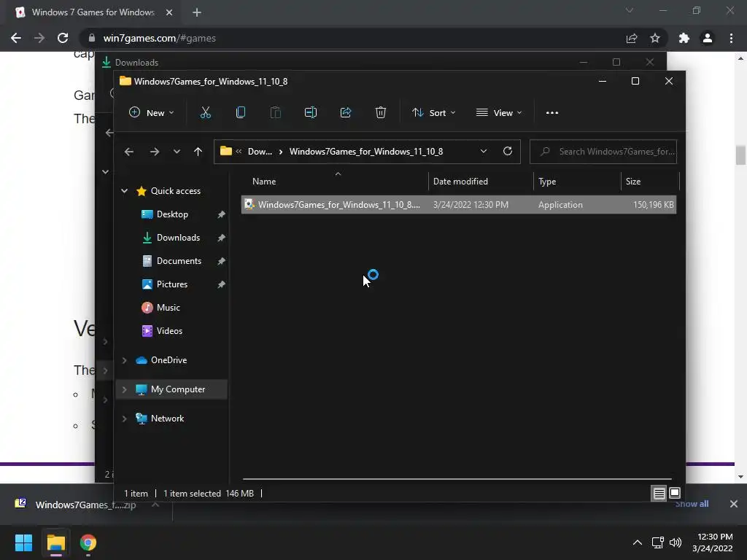Click Dow... breadcrumb in address bar
The height and width of the screenshot is (560, 747).
pyautogui.click(x=260, y=152)
